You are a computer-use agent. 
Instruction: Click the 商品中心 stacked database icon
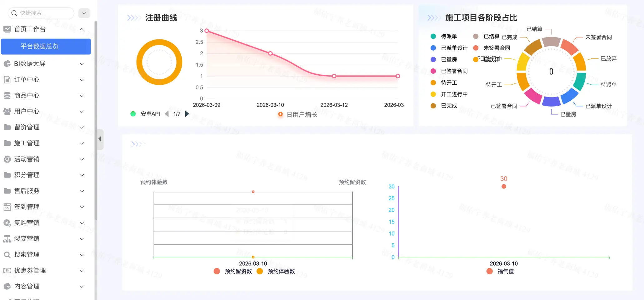point(7,96)
